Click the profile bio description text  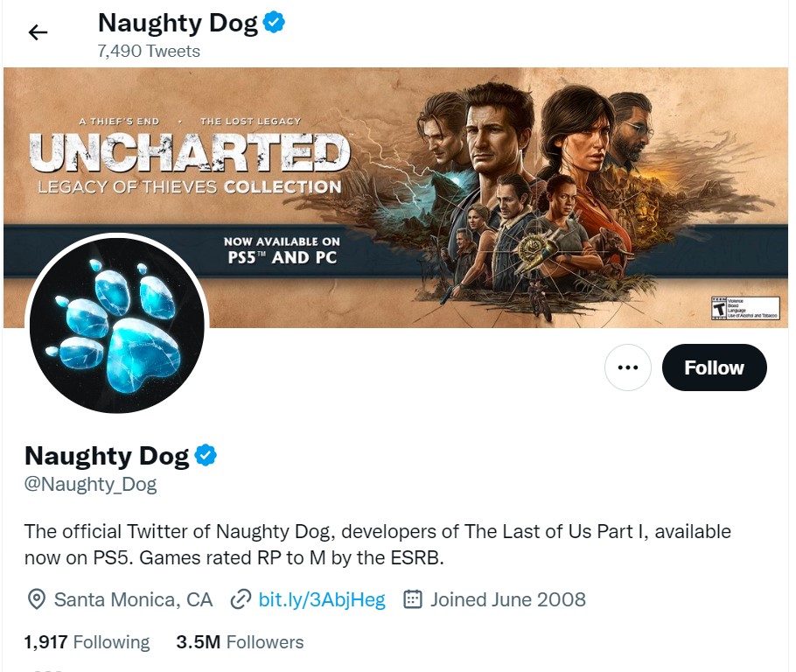(377, 544)
